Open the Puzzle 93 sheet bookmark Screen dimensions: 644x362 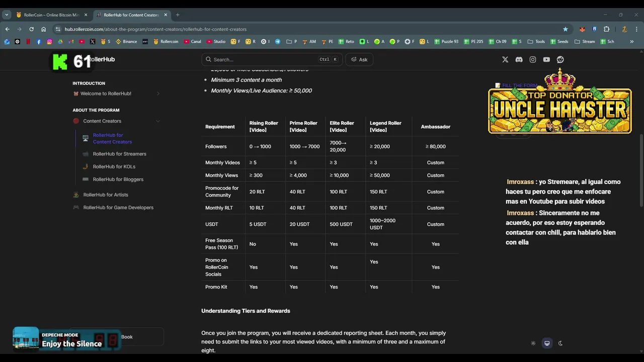click(x=446, y=42)
